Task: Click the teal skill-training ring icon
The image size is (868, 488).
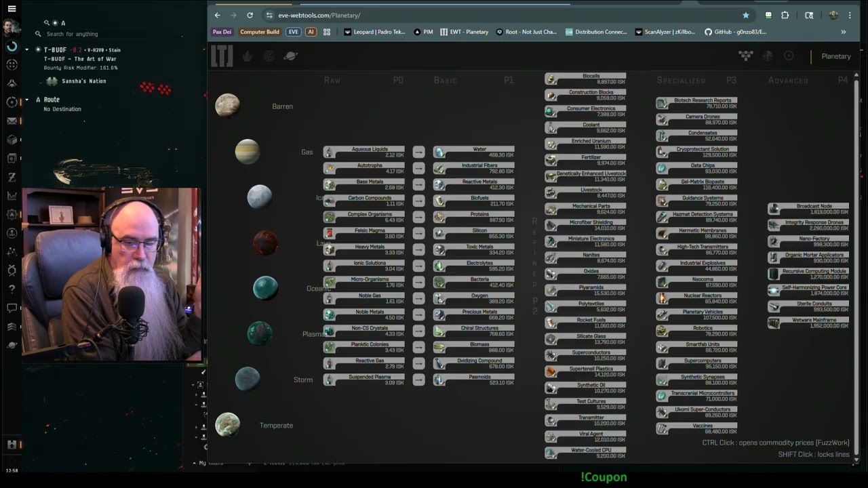Action: (12, 47)
